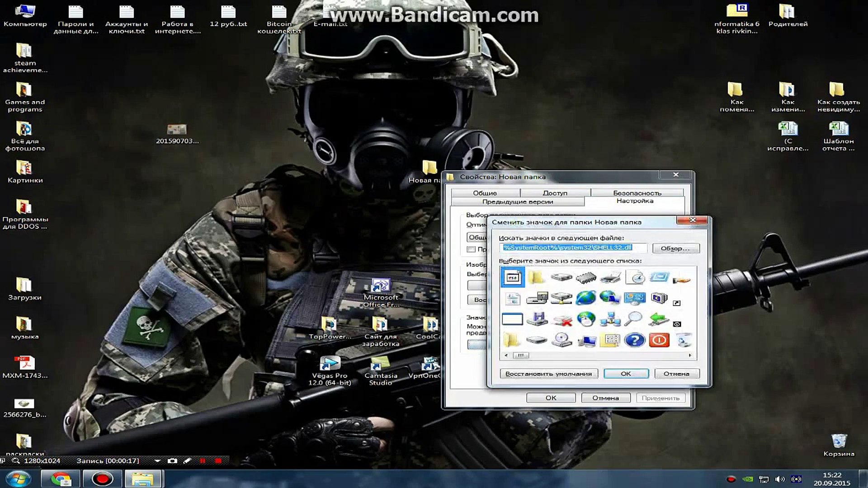Screen dimensions: 868x488
Task: Expand the dropdown arrow next to recording timer
Action: (x=158, y=461)
